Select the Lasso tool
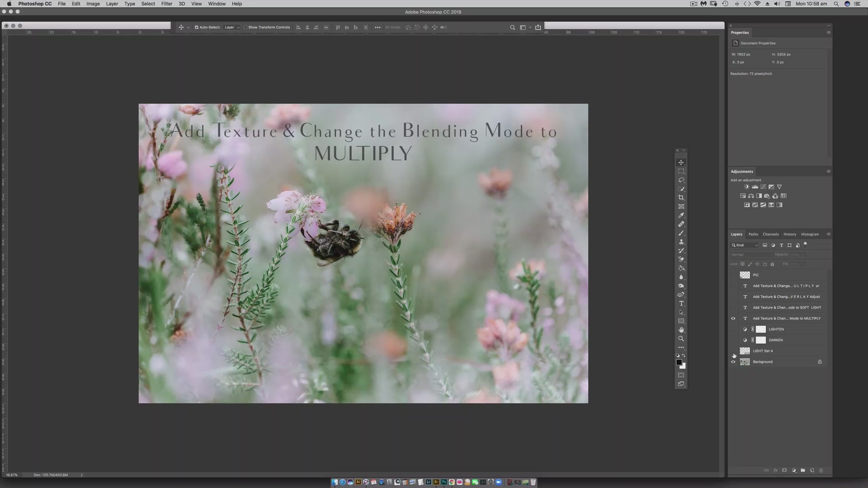Viewport: 868px width, 488px height. point(681,180)
